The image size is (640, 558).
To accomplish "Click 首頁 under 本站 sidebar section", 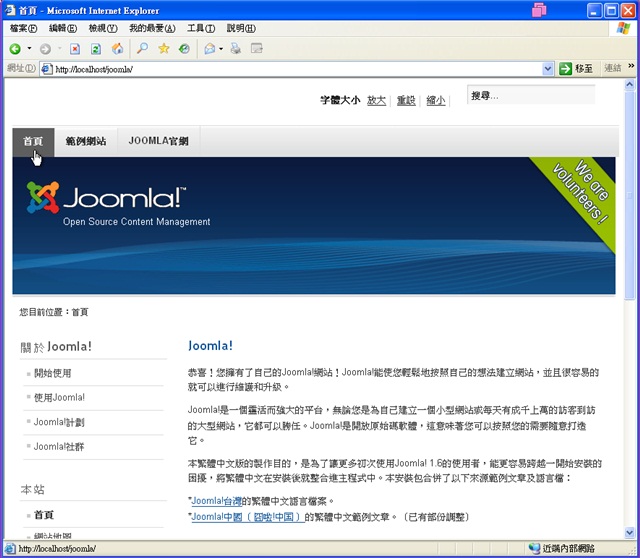I will pyautogui.click(x=44, y=515).
